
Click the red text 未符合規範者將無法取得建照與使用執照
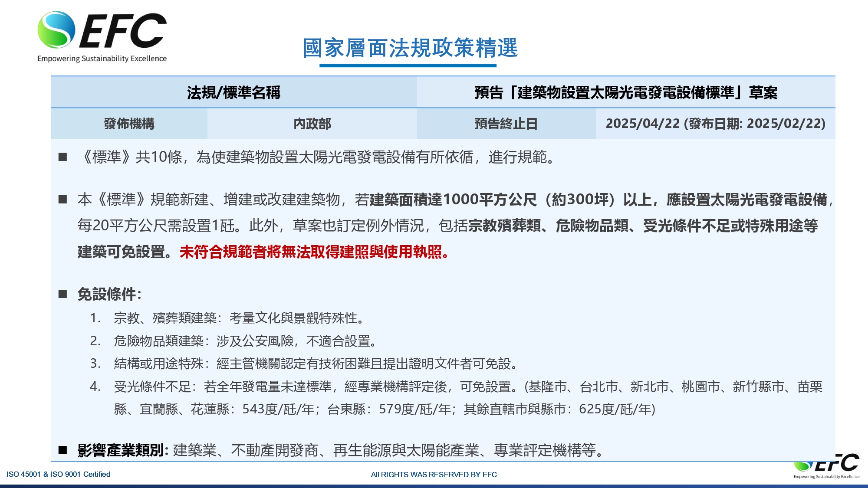(314, 252)
